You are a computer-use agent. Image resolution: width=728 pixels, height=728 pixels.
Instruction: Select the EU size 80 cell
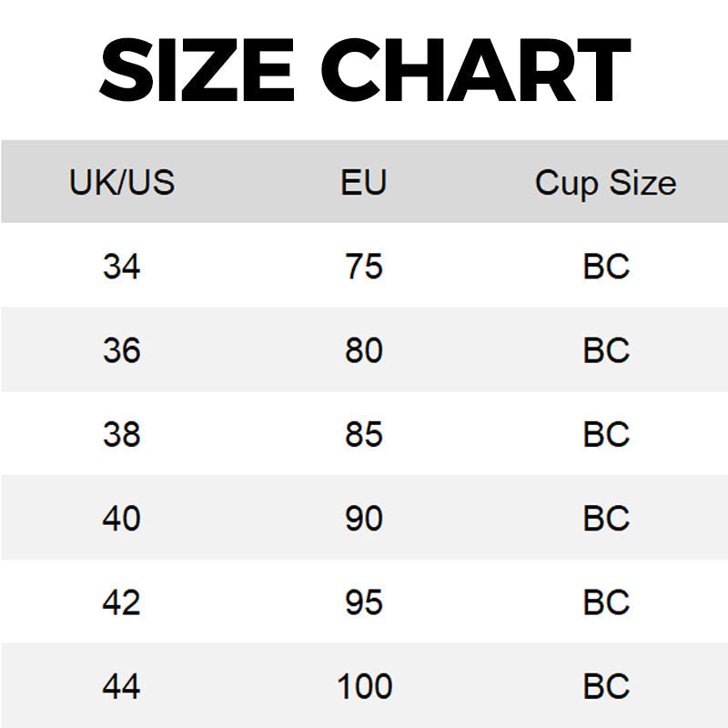point(364,350)
